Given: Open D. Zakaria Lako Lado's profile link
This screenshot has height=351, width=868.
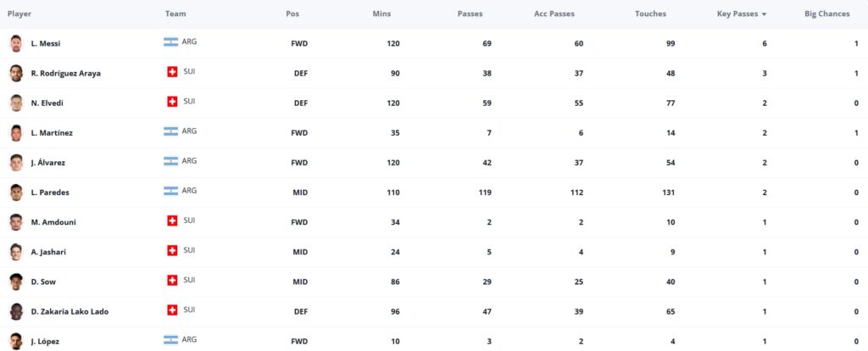Looking at the screenshot, I should pos(70,312).
